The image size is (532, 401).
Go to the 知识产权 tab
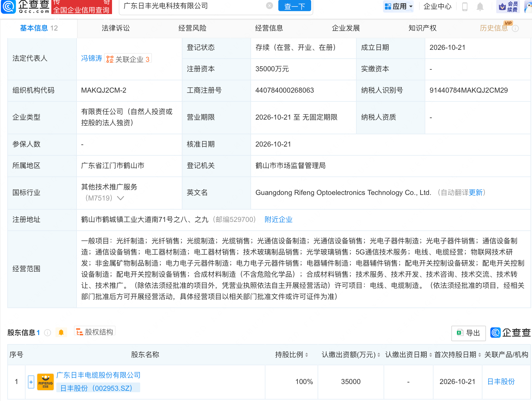point(422,28)
